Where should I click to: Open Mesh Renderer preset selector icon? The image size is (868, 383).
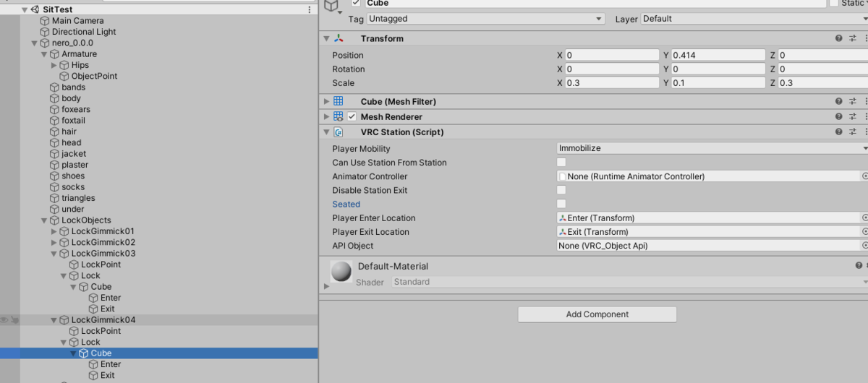853,117
